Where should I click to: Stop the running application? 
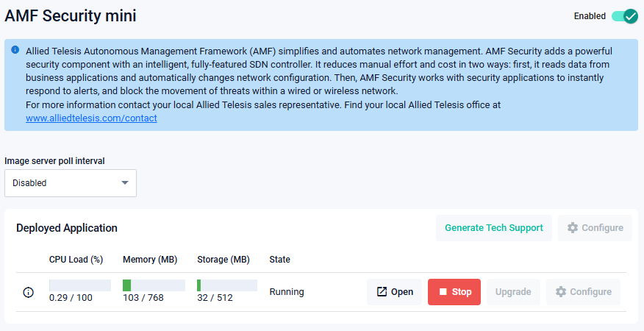[x=454, y=292]
